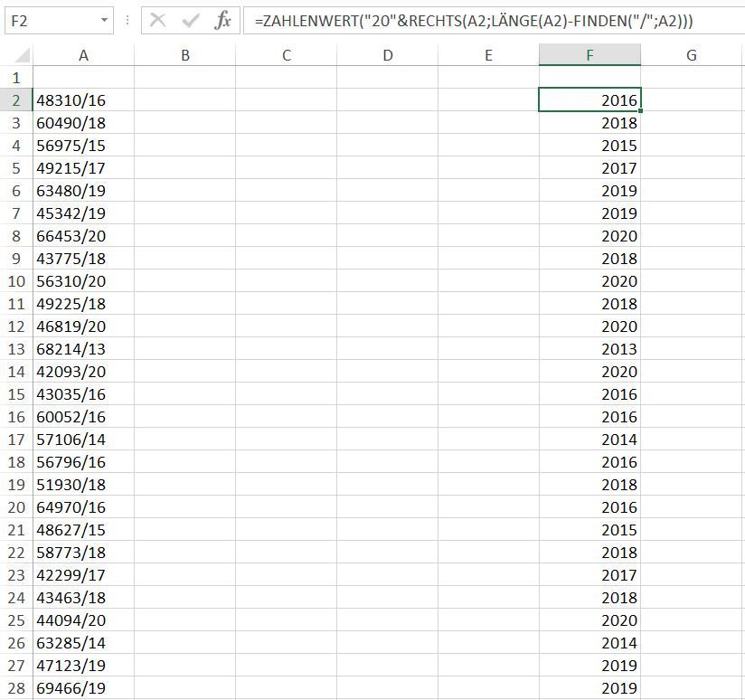Click cell containing 66453/20
This screenshot has width=745, height=700.
(x=83, y=236)
